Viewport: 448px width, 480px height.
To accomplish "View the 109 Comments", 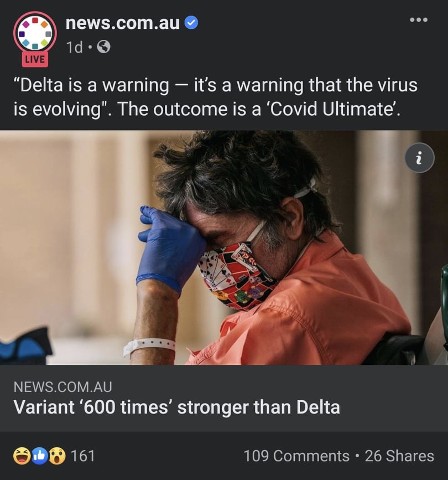I will 296,456.
